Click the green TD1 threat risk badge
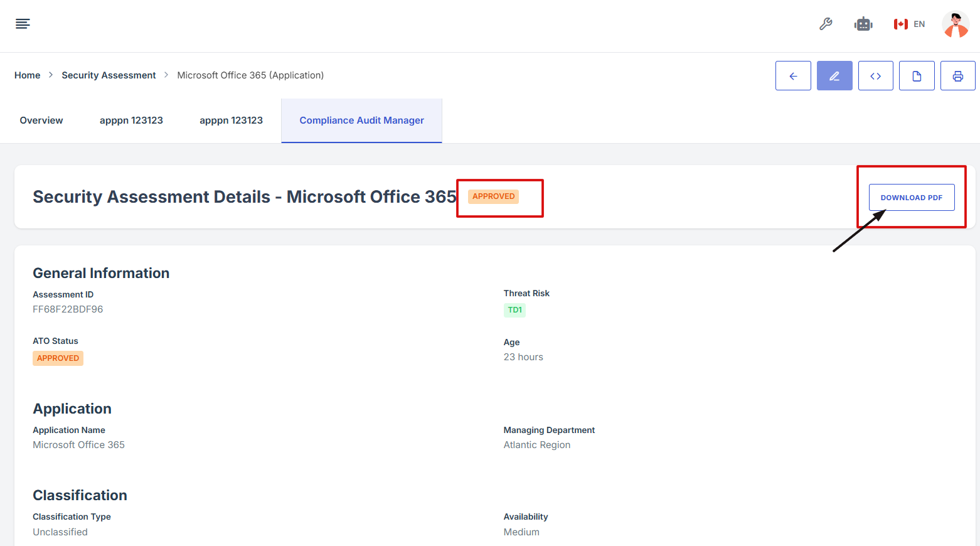The image size is (980, 546). coord(514,310)
